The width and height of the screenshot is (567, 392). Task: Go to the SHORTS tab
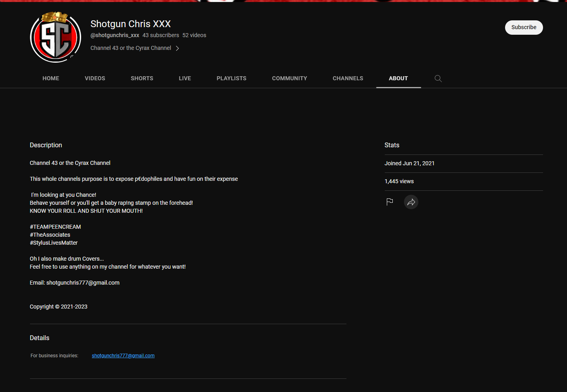(x=142, y=78)
